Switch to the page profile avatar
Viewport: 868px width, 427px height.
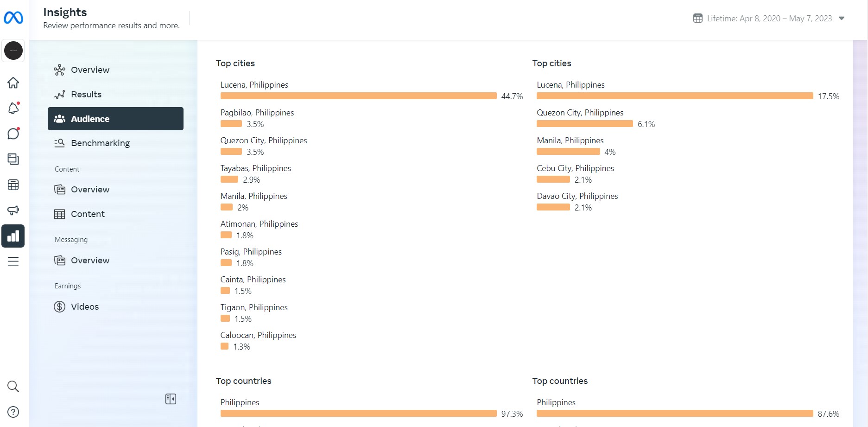(x=13, y=51)
